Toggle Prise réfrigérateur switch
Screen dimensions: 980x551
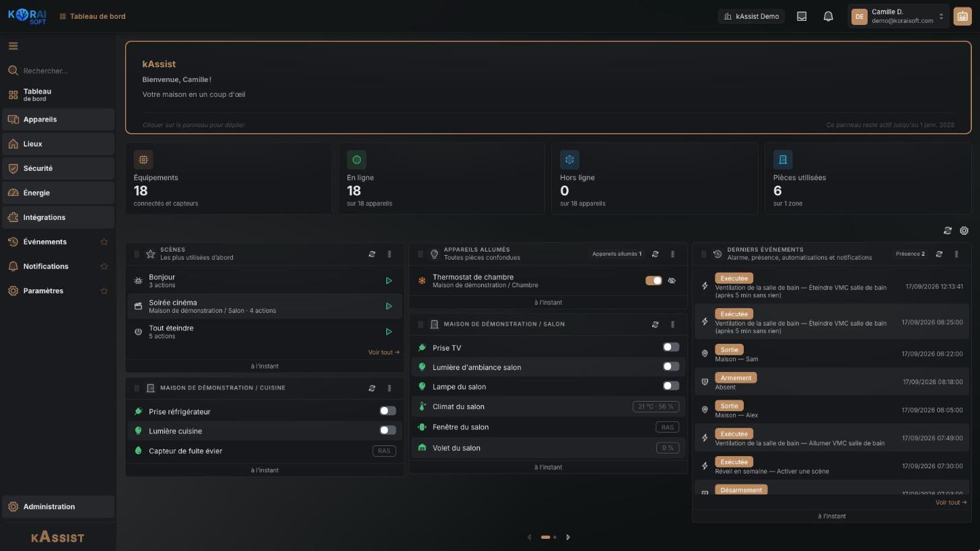[388, 411]
